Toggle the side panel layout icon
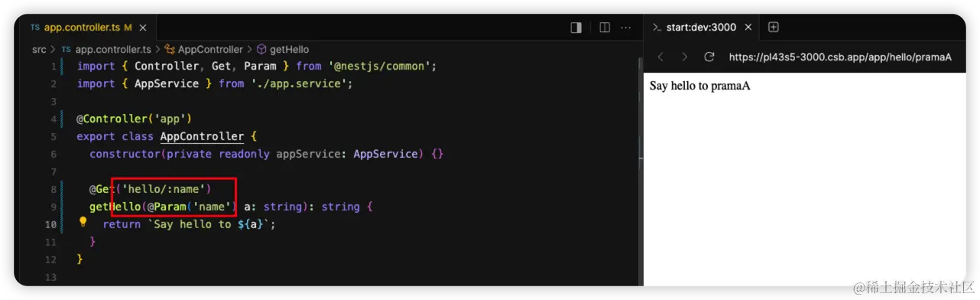 pyautogui.click(x=576, y=28)
